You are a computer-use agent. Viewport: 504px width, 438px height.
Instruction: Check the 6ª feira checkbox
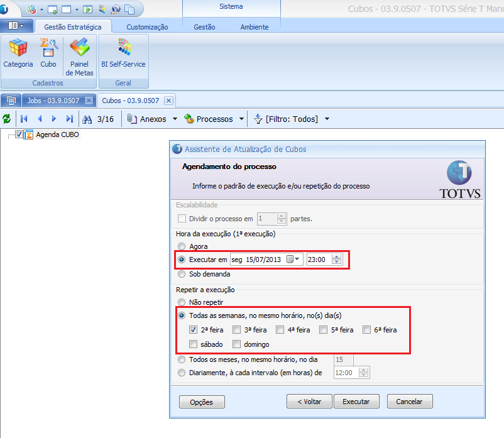point(366,330)
